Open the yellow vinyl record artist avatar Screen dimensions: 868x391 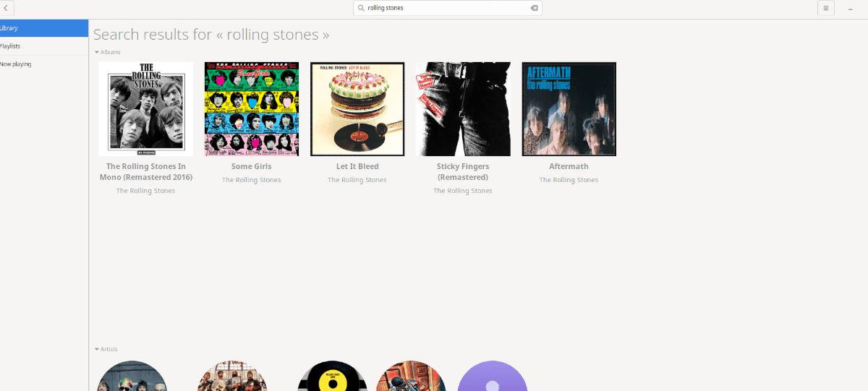pyautogui.click(x=333, y=377)
